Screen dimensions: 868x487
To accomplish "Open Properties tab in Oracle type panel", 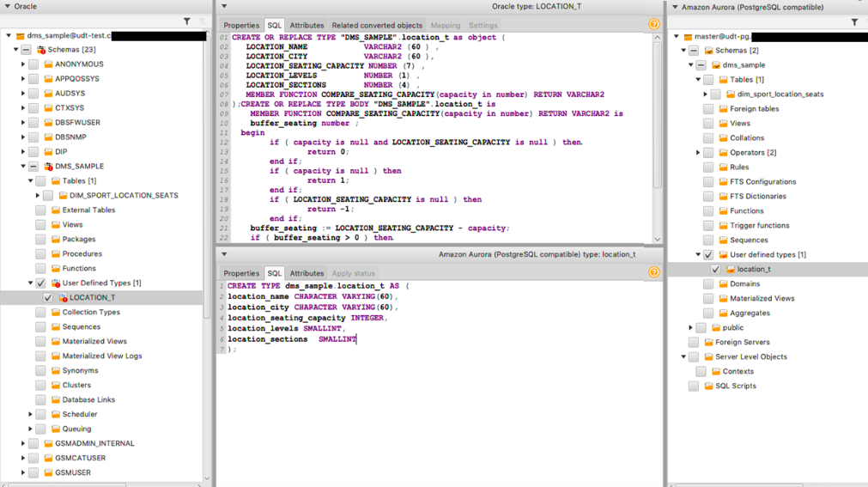I will point(241,26).
